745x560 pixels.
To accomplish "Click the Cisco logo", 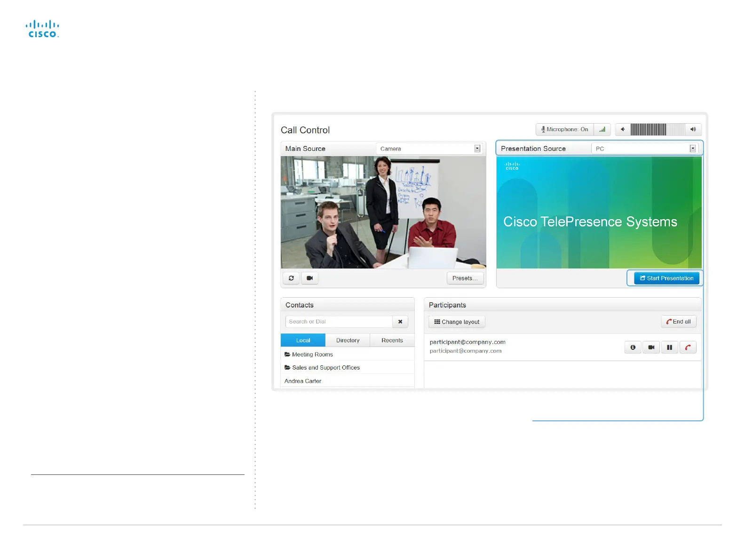I will click(x=42, y=29).
